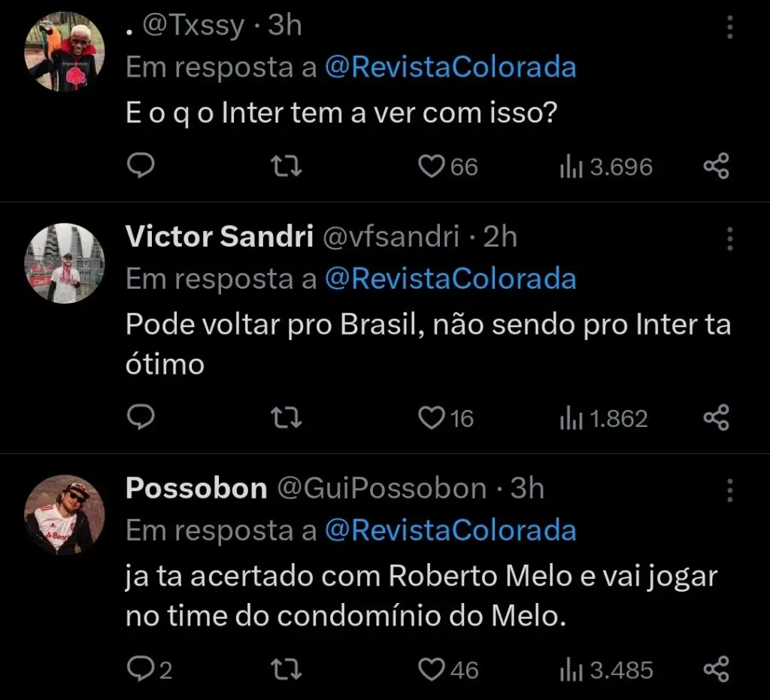Screen dimensions: 770x700
Task: Open the three-dot menu on Possobon's tweet
Action: pyautogui.click(x=729, y=490)
